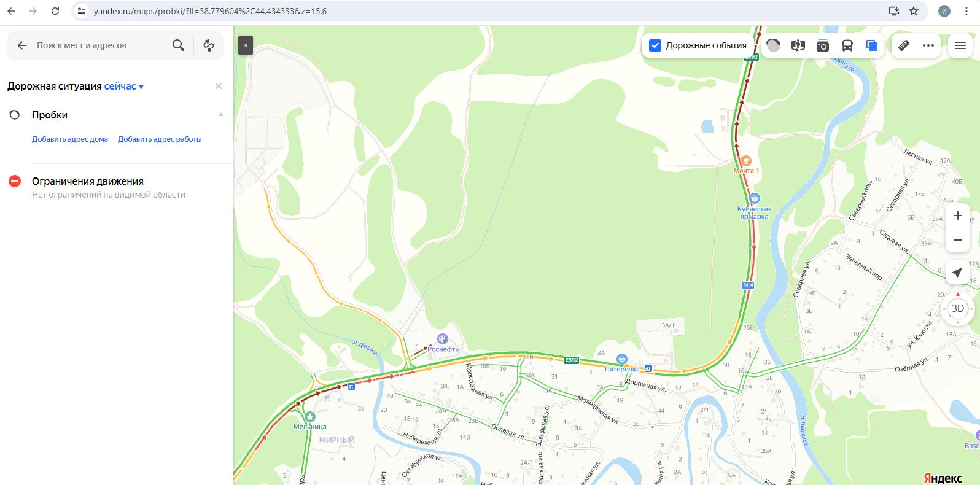Screen dimensions: 980x485
Task: Click the Поиск мест и адресов field
Action: (x=98, y=45)
